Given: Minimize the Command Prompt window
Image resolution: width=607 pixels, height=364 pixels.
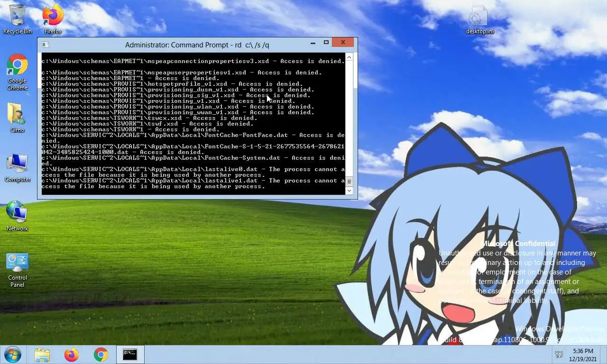Looking at the screenshot, I should [313, 43].
